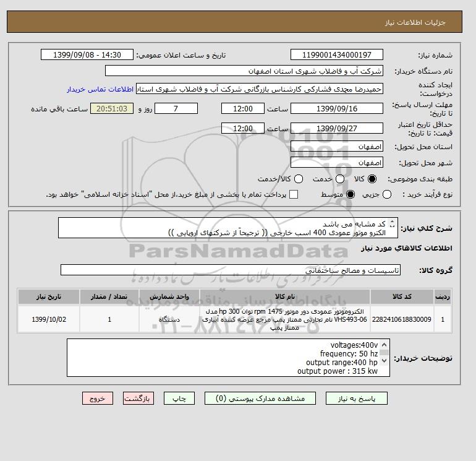Image resolution: width=476 pixels, height=461 pixels.
Task: Click delivery city field اصفهان
Action: point(337,163)
